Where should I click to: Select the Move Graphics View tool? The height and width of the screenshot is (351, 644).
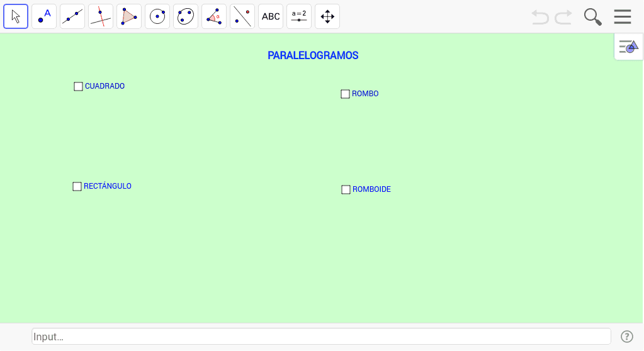(327, 16)
